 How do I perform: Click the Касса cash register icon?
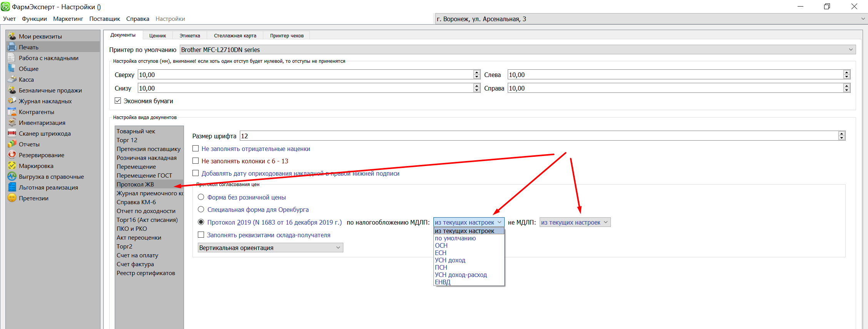tap(12, 79)
